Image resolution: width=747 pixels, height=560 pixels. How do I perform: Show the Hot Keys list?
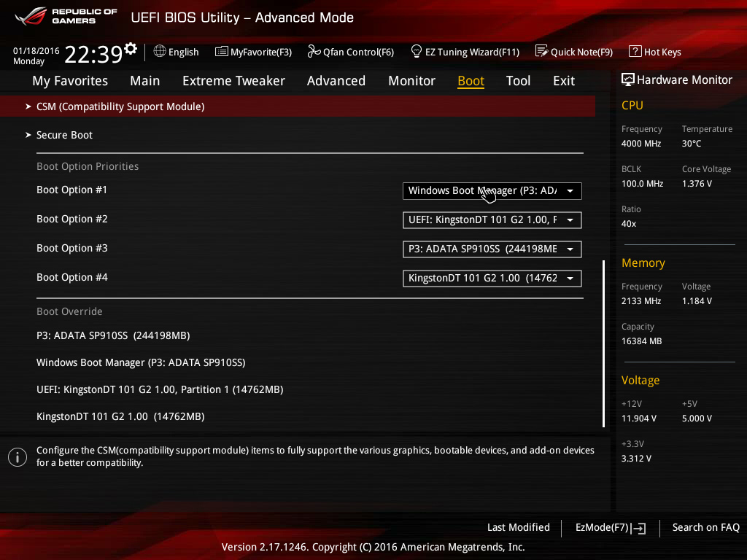coord(655,52)
